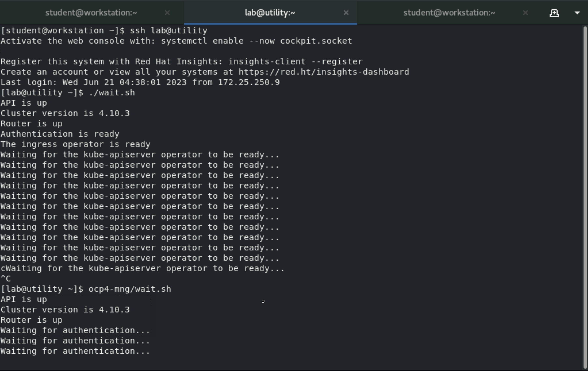The height and width of the screenshot is (371, 588).
Task: Open the red.ht insights-dashboard URL
Action: pyautogui.click(x=324, y=72)
